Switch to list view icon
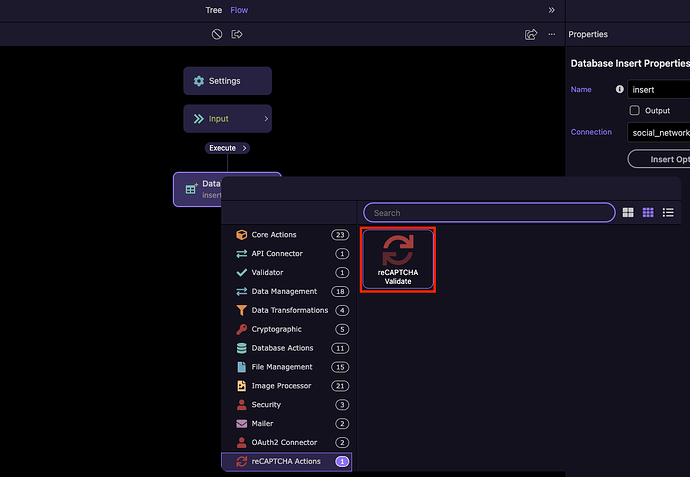The width and height of the screenshot is (690, 477). tap(668, 213)
